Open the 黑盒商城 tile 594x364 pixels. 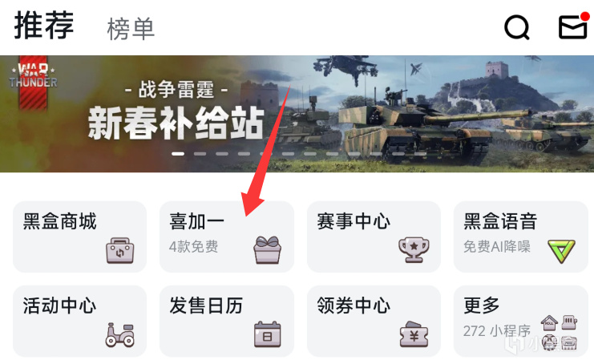(x=79, y=237)
